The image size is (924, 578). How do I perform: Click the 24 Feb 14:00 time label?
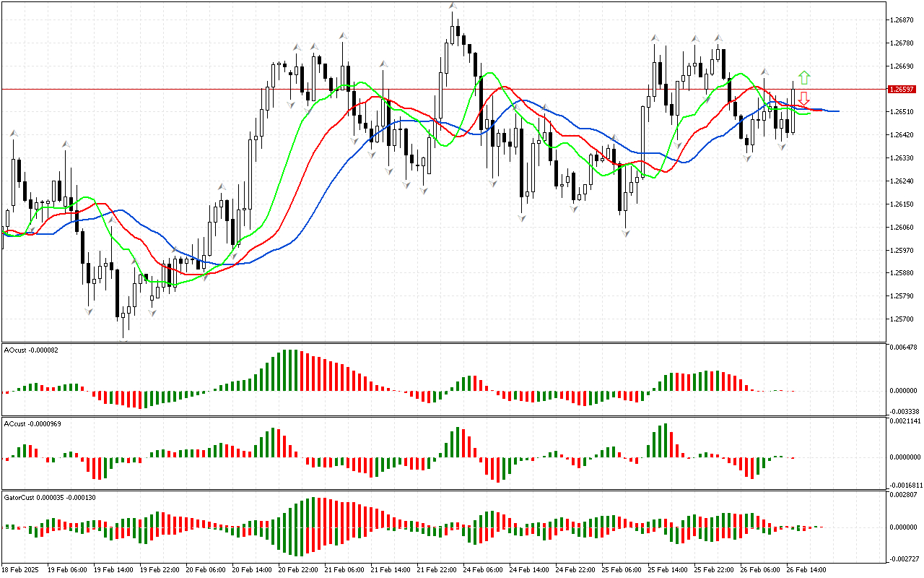(529, 569)
